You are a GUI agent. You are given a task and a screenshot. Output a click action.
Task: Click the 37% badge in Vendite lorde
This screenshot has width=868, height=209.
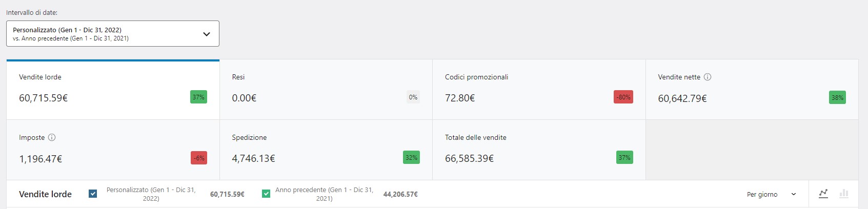[x=198, y=97]
